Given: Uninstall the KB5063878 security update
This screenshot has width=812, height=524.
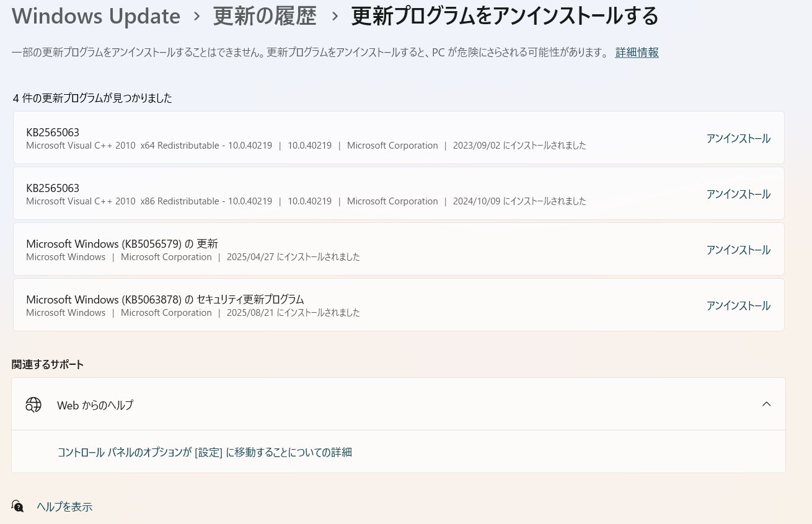Looking at the screenshot, I should (x=738, y=305).
